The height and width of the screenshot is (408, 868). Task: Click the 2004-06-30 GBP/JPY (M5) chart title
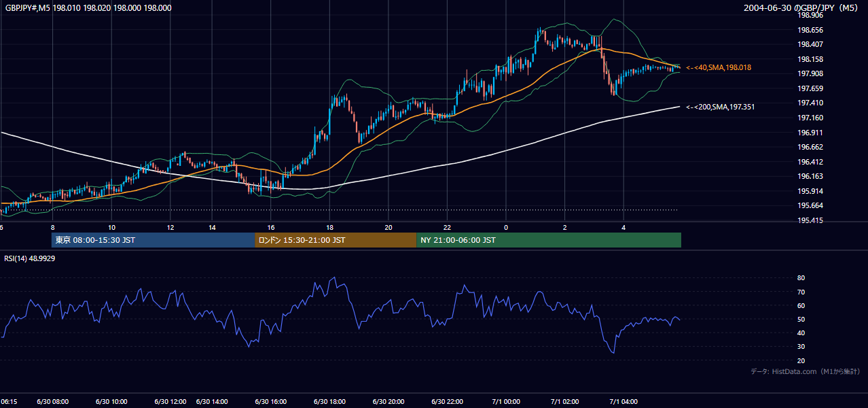801,8
